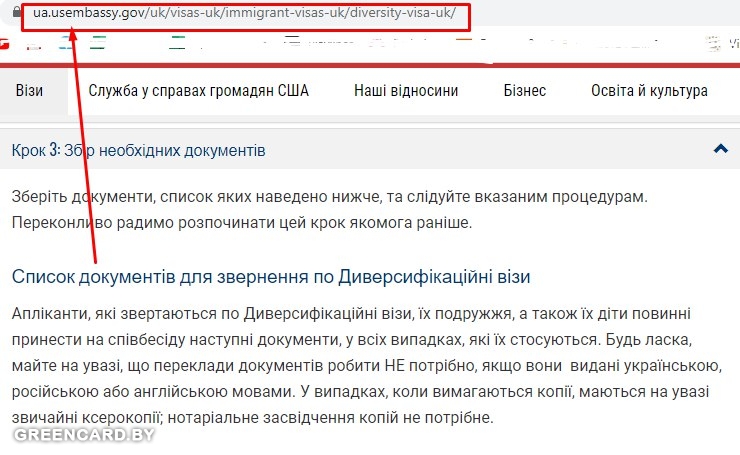The image size is (740, 455).
Task: Open the red bookmark icon in bookmarks bar
Action: click(x=5, y=42)
